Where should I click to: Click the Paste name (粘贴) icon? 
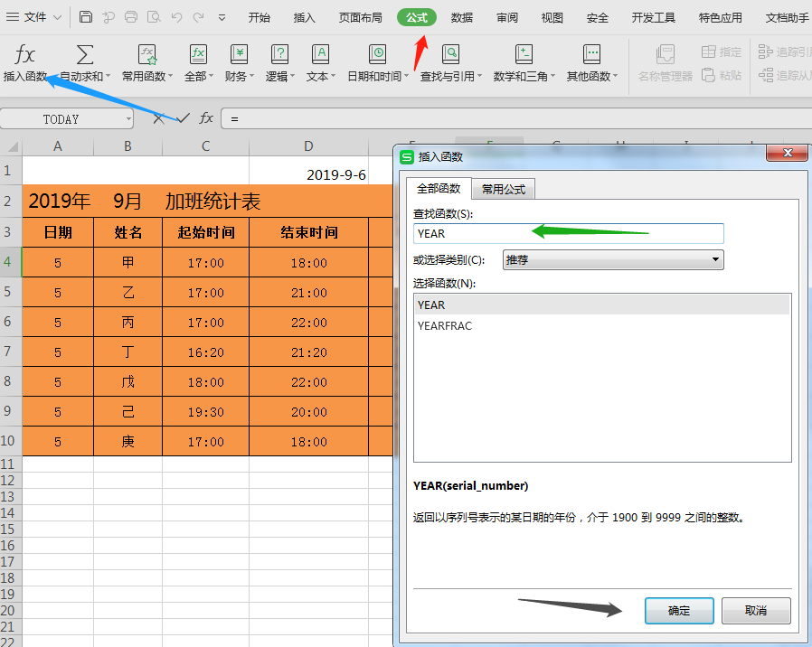coord(708,76)
